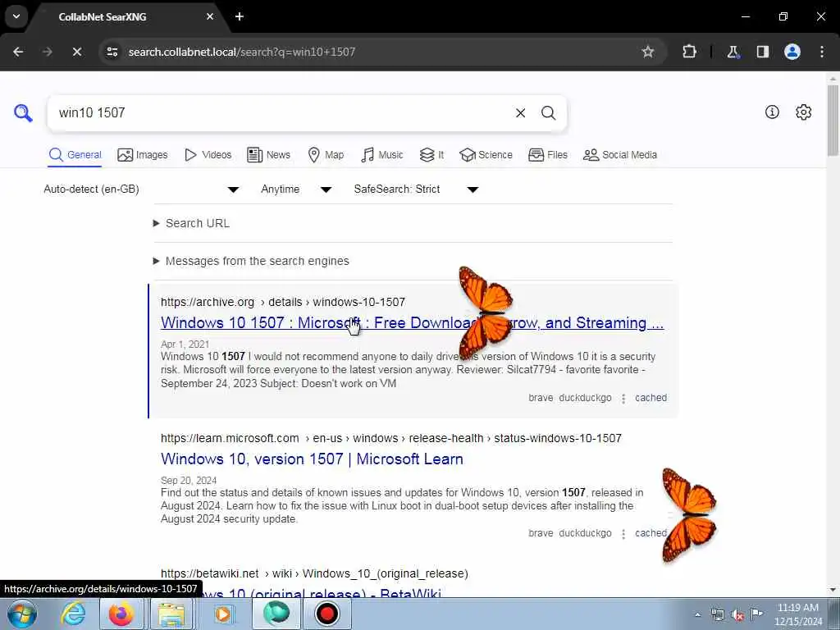
Task: Expand the Search URL section
Action: click(197, 223)
